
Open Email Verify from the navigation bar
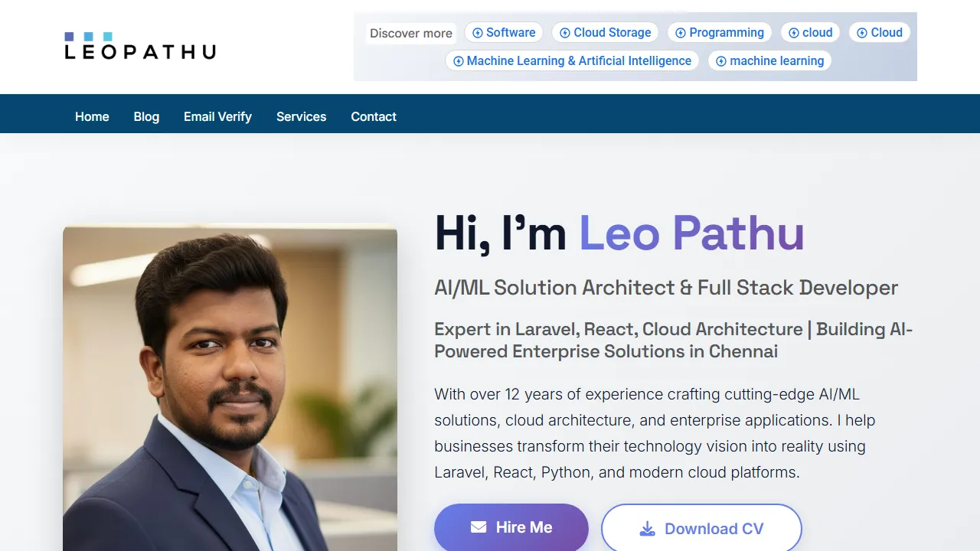[x=217, y=116]
